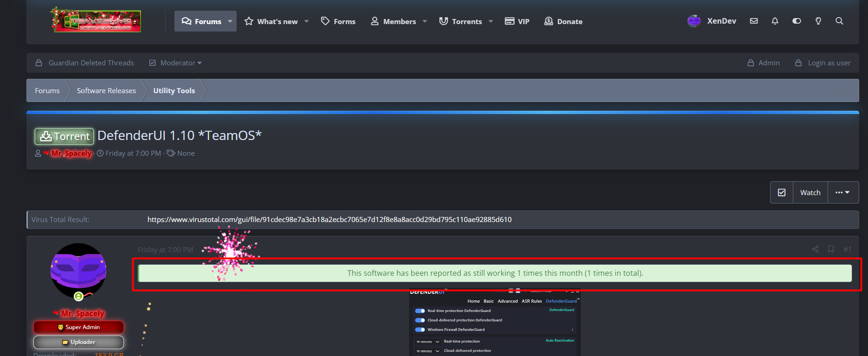Viewport: 868px width, 356px height.
Task: Click the Uploader banner
Action: point(78,342)
